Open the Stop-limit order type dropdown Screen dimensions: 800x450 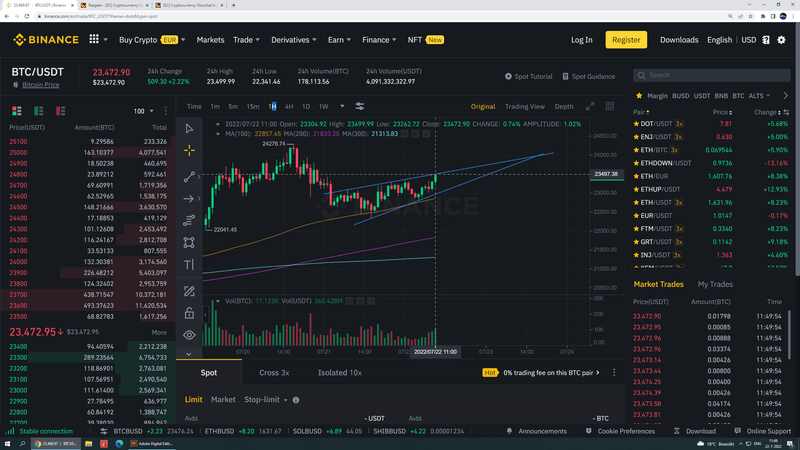(x=265, y=399)
